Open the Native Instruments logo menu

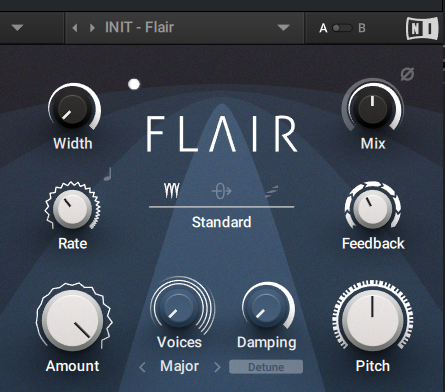click(422, 28)
